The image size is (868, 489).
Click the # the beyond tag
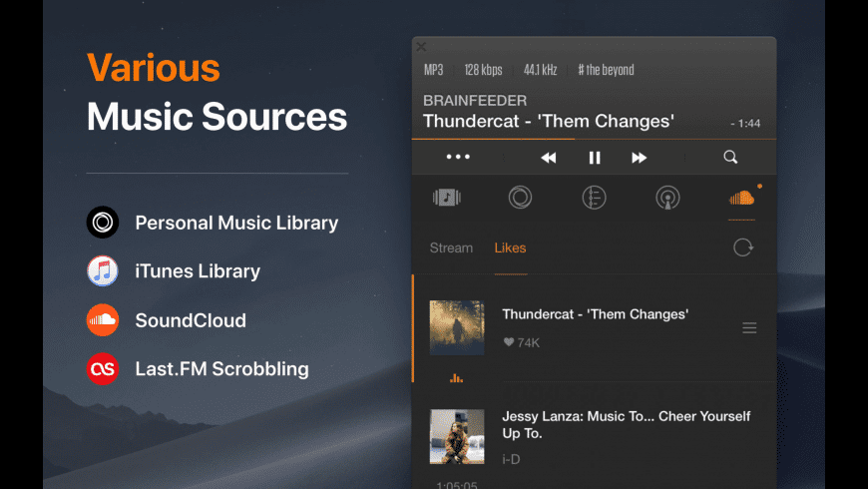tap(607, 70)
